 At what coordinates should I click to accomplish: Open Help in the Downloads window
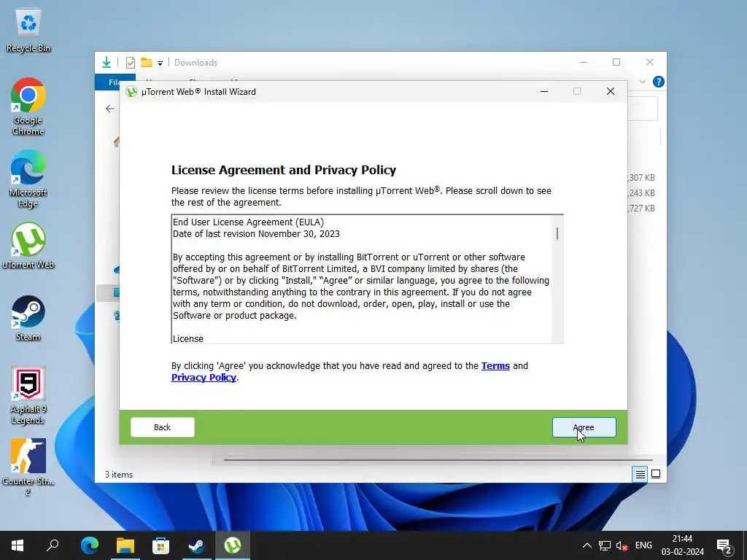coord(659,82)
